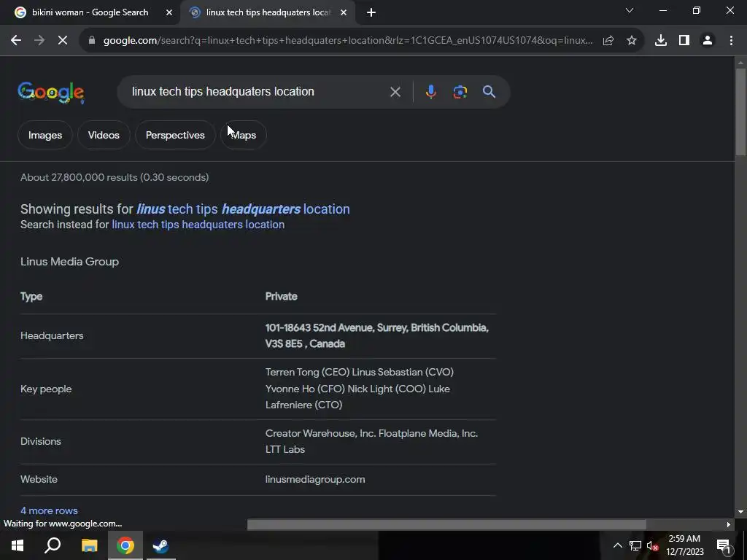Filter results by Maps
Viewport: 747px width, 560px height.
244,135
